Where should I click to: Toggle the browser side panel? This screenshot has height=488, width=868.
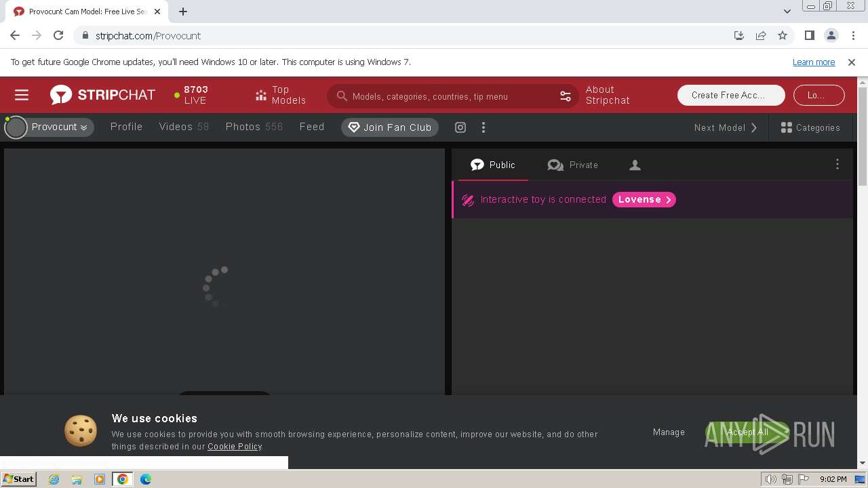tap(809, 35)
